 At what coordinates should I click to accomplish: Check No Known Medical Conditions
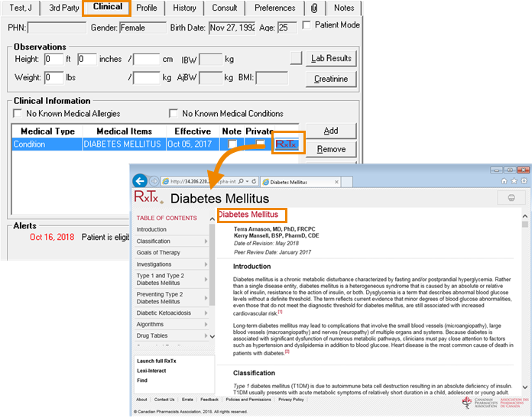tap(174, 113)
